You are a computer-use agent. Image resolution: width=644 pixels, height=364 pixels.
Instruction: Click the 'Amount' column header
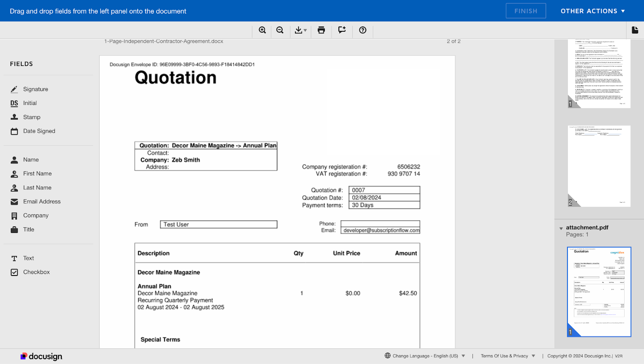click(x=406, y=253)
